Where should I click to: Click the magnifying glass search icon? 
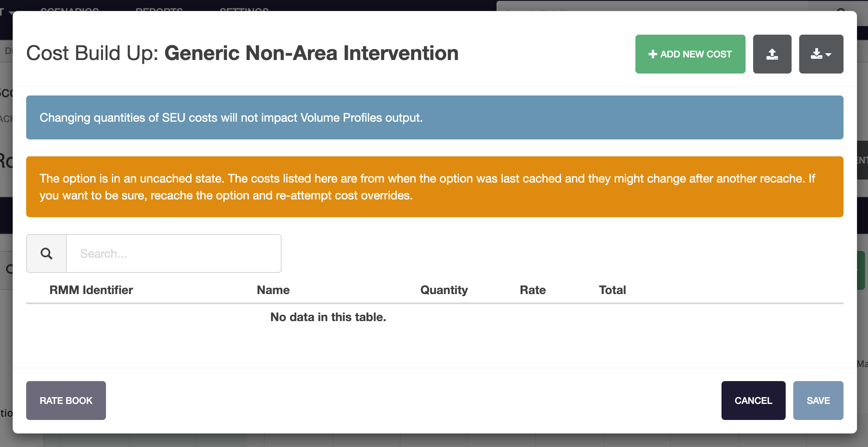click(46, 253)
